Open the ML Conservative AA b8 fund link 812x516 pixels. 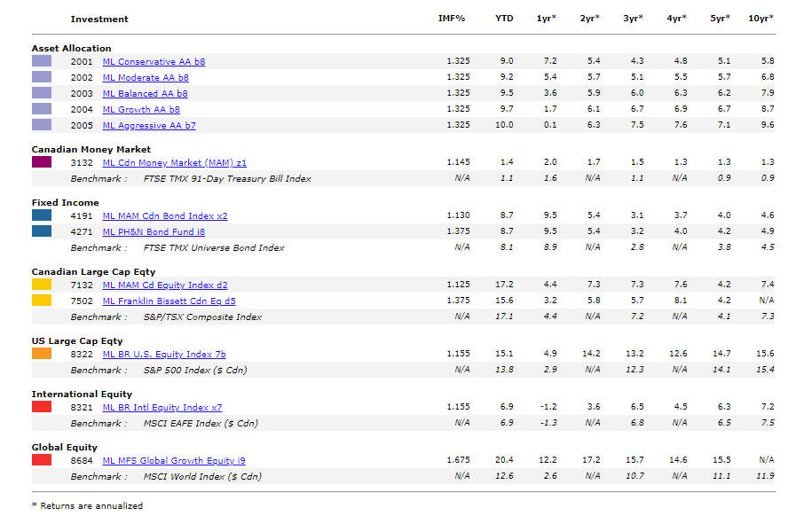coord(154,61)
